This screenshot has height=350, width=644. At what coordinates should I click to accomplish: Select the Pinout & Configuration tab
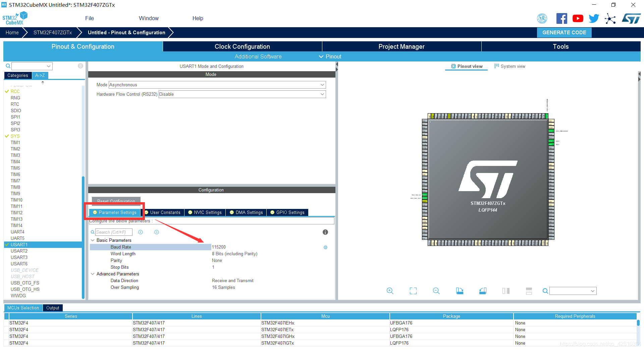click(83, 46)
